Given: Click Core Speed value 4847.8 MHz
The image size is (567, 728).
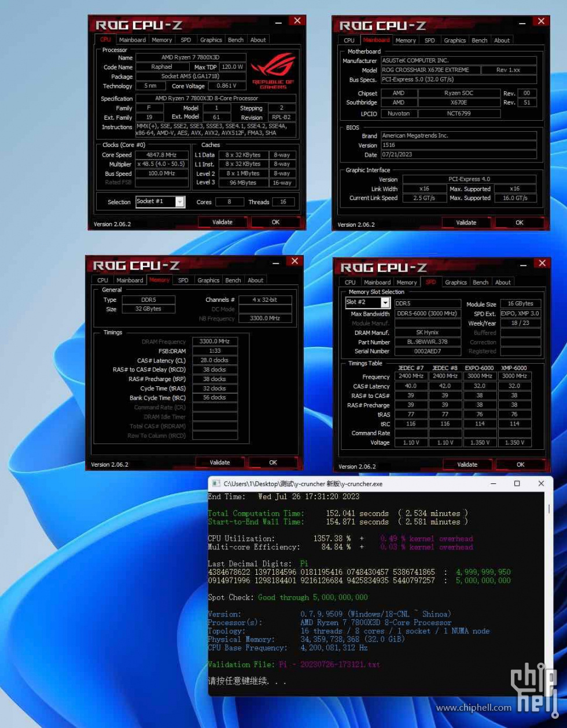Looking at the screenshot, I should point(163,155).
